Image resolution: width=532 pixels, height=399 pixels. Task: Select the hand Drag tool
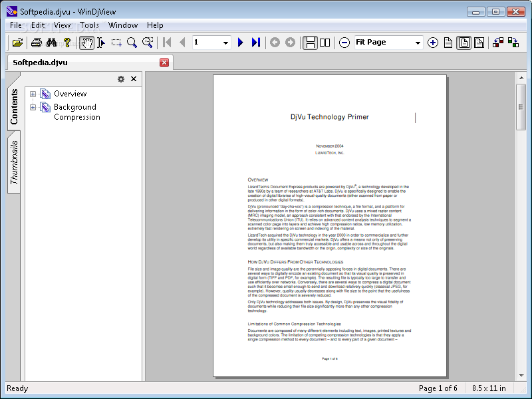[x=87, y=43]
